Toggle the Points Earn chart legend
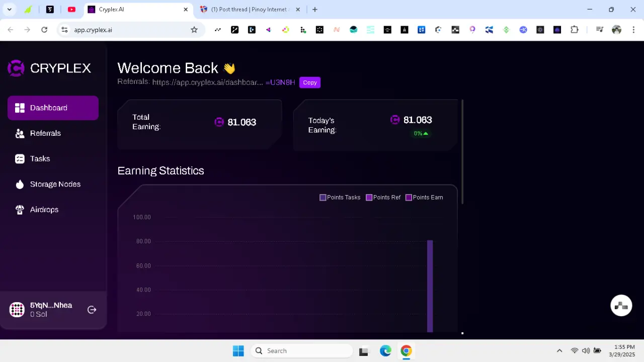This screenshot has height=362, width=644. coord(425,198)
